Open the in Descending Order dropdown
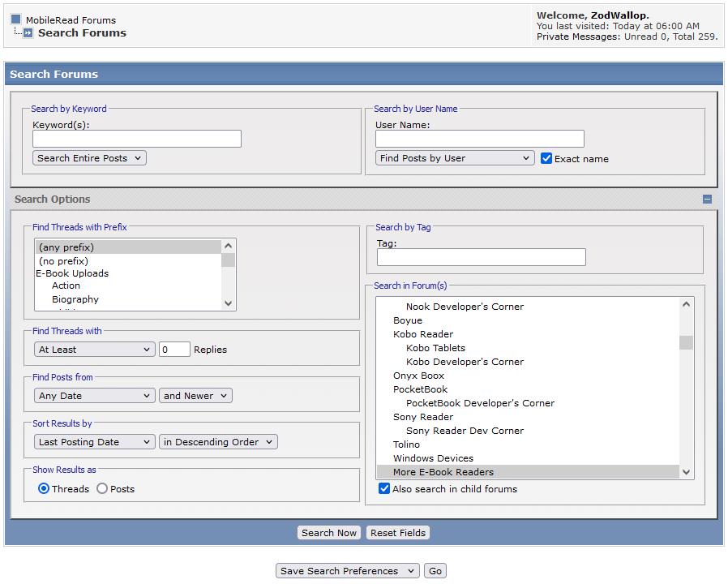 click(218, 441)
